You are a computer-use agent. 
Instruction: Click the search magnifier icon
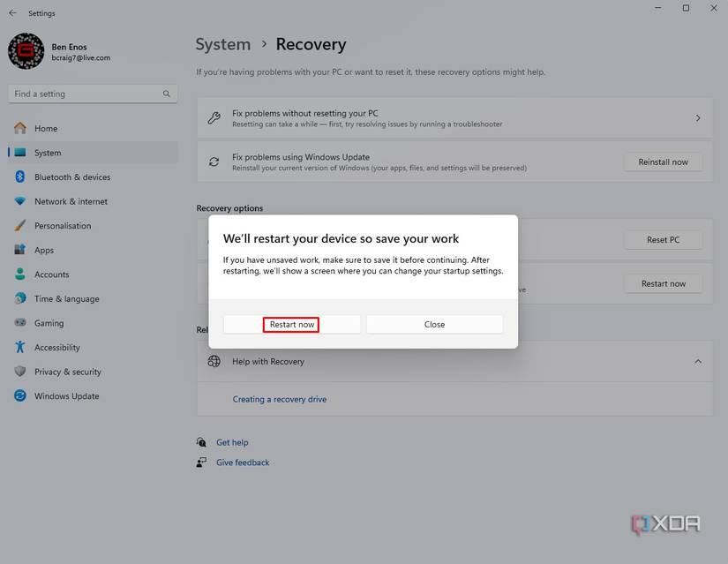click(166, 94)
